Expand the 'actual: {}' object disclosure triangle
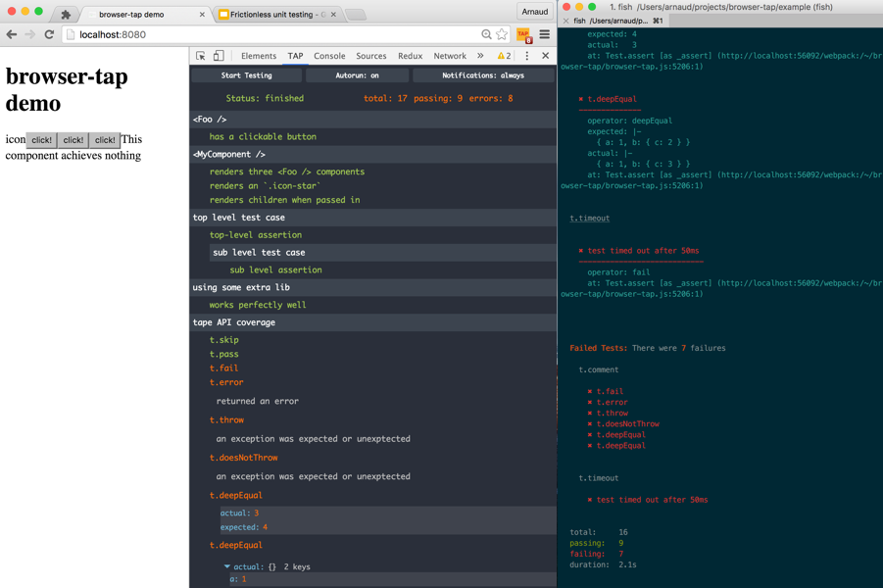883x588 pixels. [x=227, y=564]
